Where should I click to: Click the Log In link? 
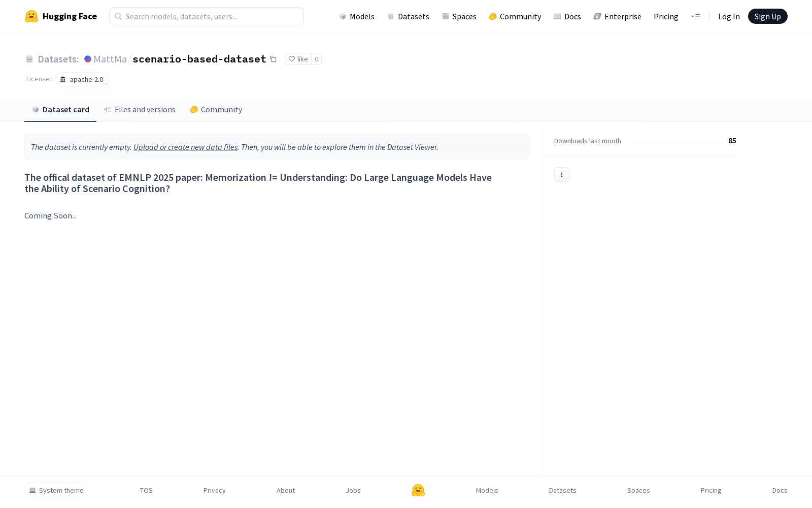click(x=729, y=16)
